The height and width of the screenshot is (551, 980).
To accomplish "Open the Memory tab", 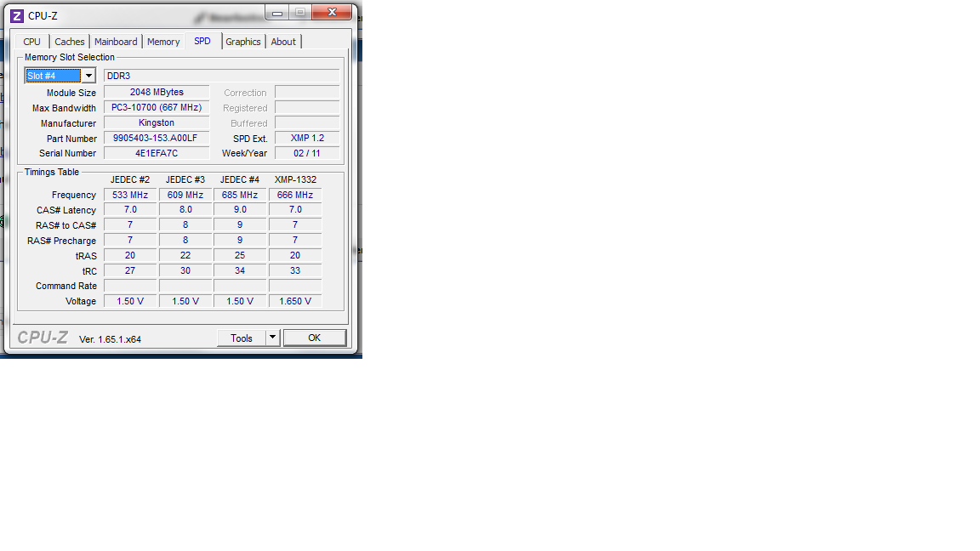I will (x=163, y=42).
